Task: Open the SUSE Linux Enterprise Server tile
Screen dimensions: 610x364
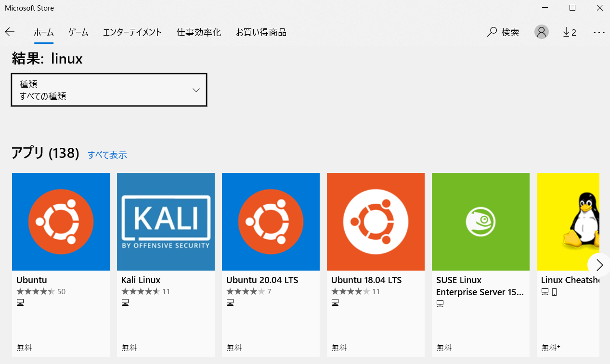Action: 480,221
